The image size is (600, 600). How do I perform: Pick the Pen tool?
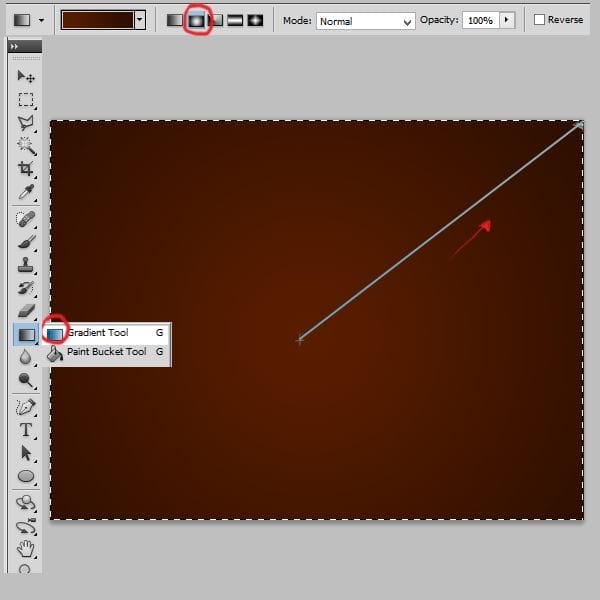(26, 407)
